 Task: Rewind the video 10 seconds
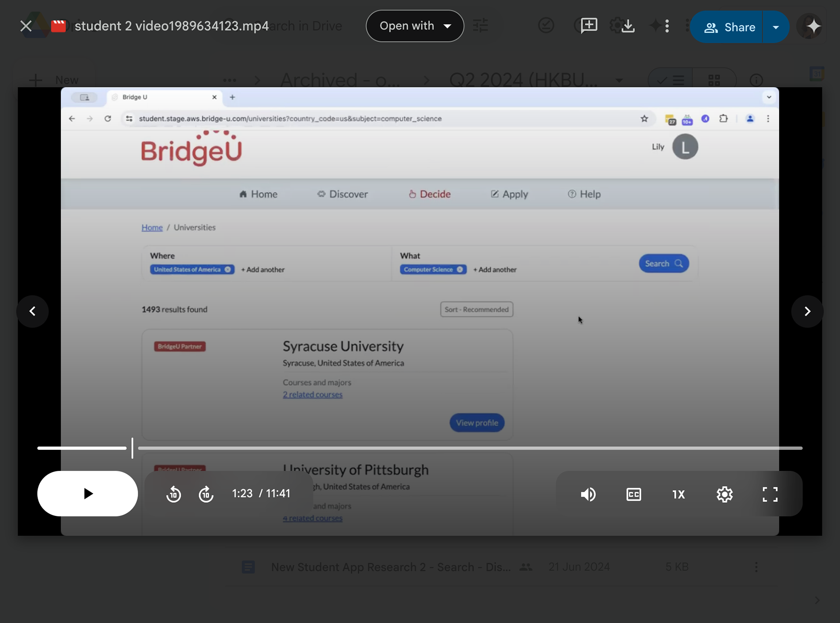tap(174, 494)
